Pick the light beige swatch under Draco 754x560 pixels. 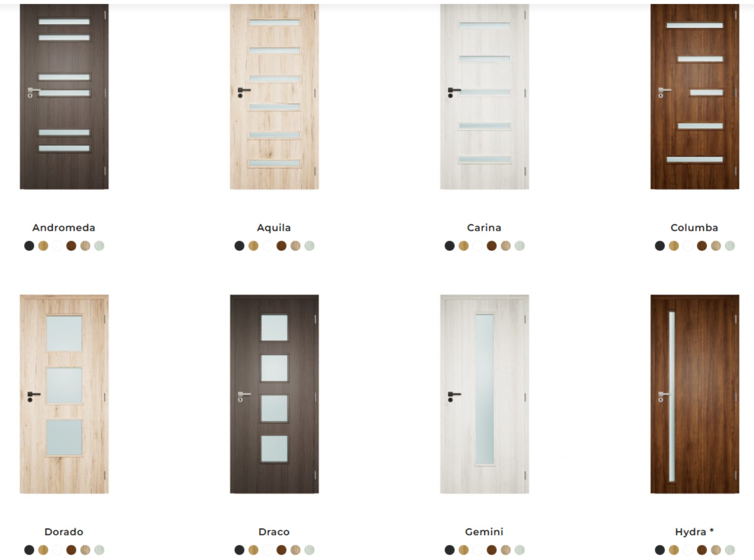tap(295, 550)
